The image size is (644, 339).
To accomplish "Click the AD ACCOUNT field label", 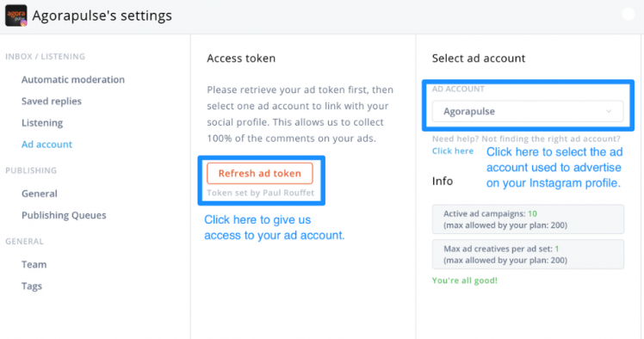I will (x=458, y=89).
